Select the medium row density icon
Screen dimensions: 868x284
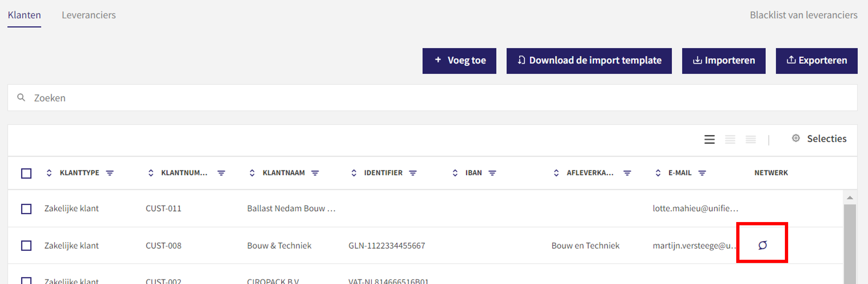click(730, 139)
